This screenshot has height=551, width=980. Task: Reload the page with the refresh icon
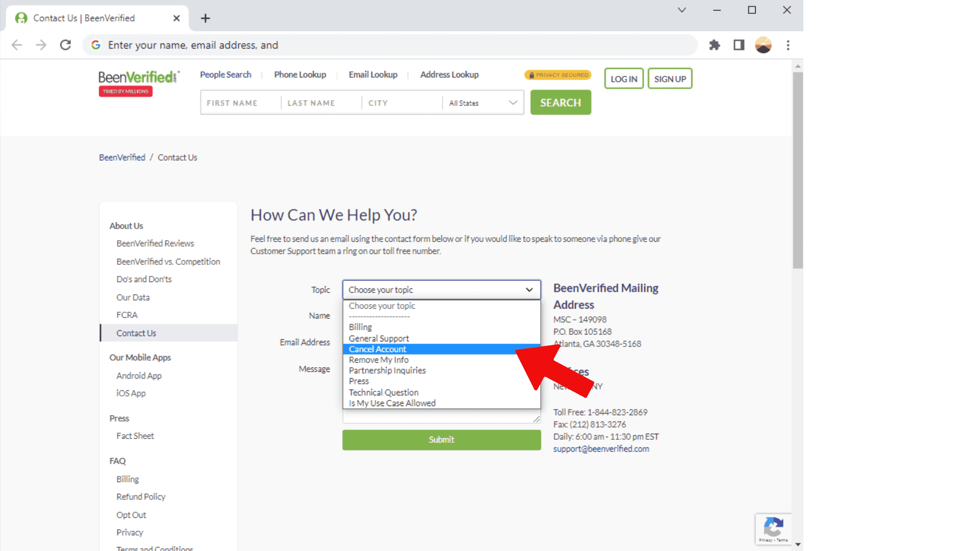[65, 45]
